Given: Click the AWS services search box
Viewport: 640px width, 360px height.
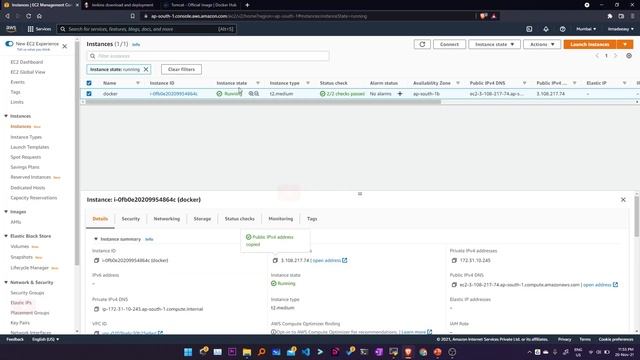Looking at the screenshot, I should [147, 29].
